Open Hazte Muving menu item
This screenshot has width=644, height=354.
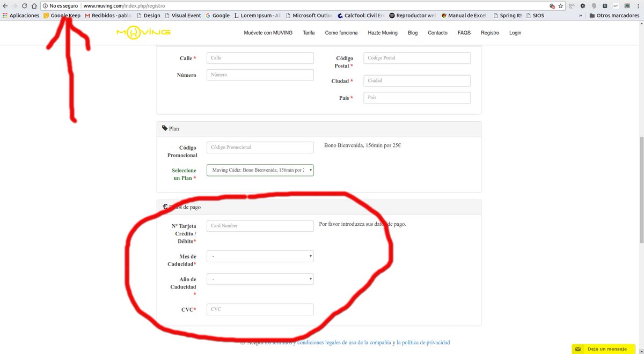click(x=383, y=33)
